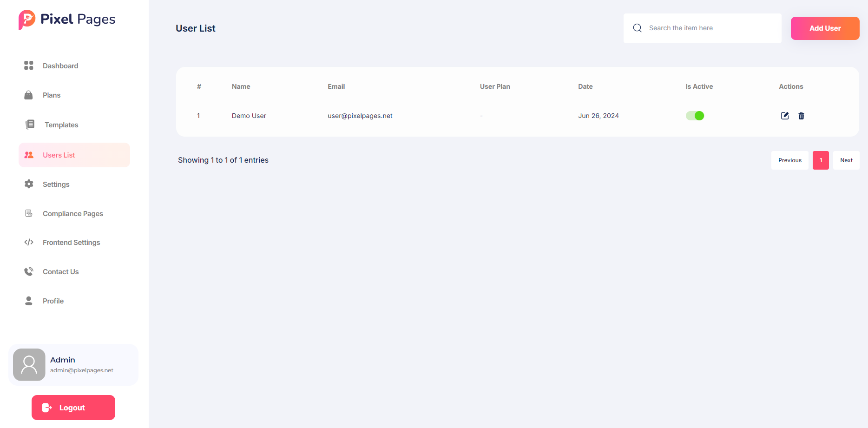Go to the Next page
This screenshot has height=428, width=868.
point(846,160)
